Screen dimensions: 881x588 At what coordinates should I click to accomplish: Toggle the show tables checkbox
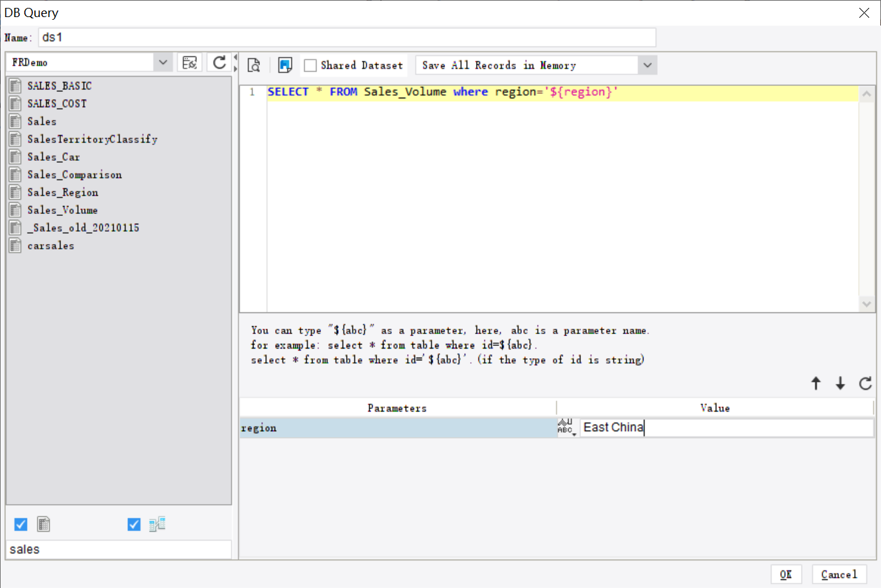[21, 524]
